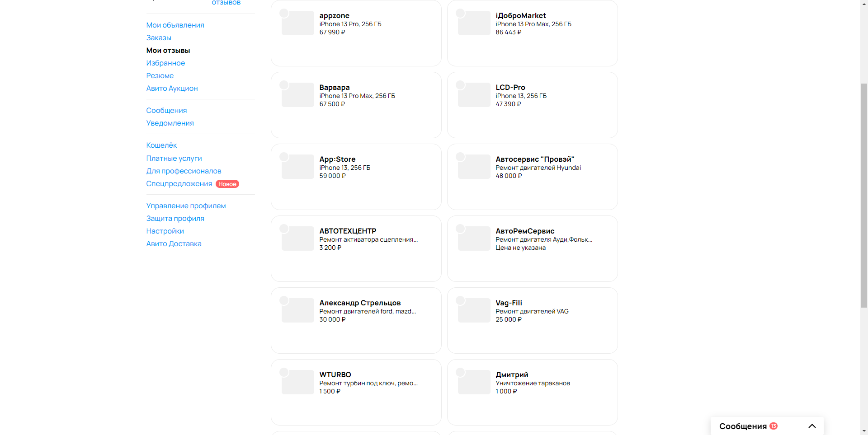
Task: Click LCD-Pro avatar circle
Action: (460, 85)
